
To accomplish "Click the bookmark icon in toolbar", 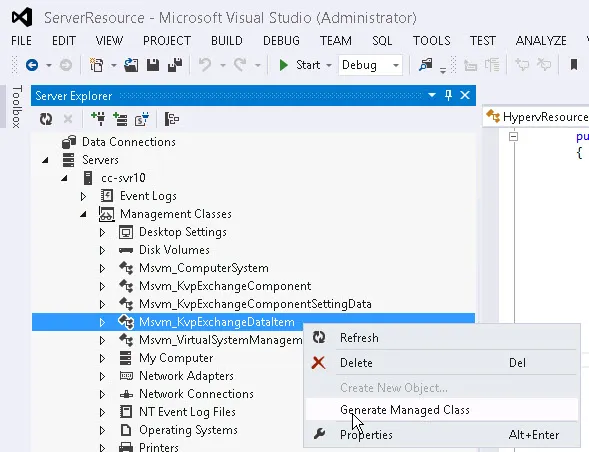I will [x=574, y=65].
